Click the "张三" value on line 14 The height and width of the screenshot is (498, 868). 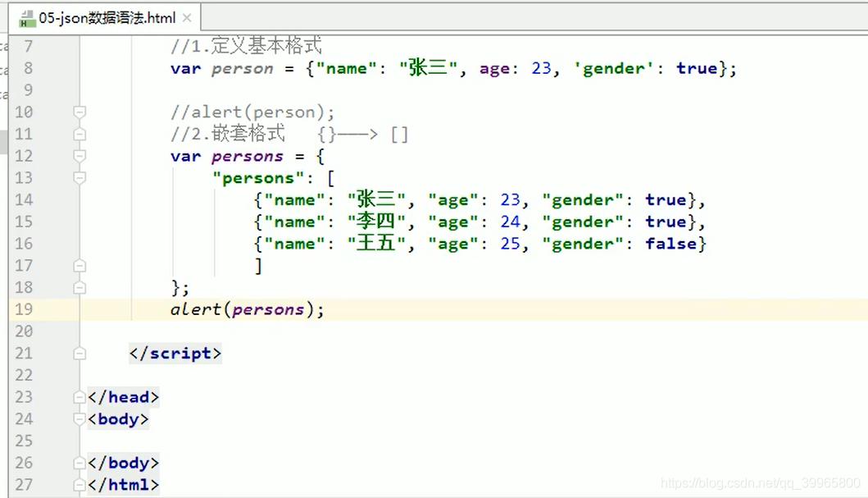(376, 200)
